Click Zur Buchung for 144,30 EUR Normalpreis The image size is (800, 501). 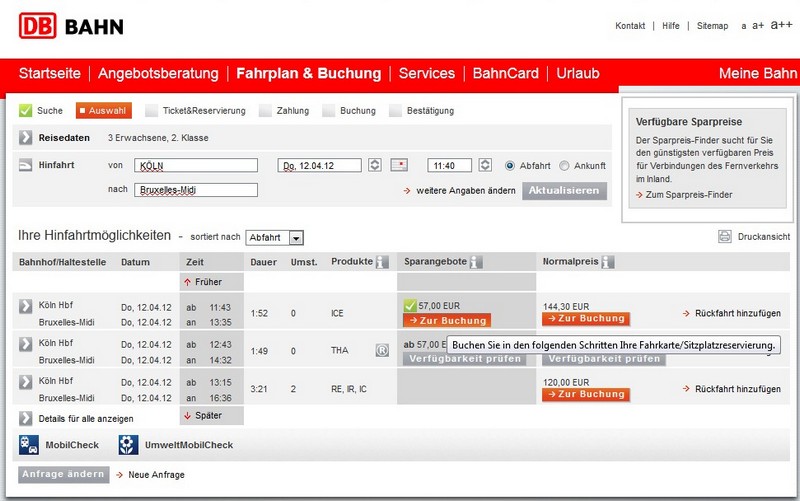click(586, 318)
